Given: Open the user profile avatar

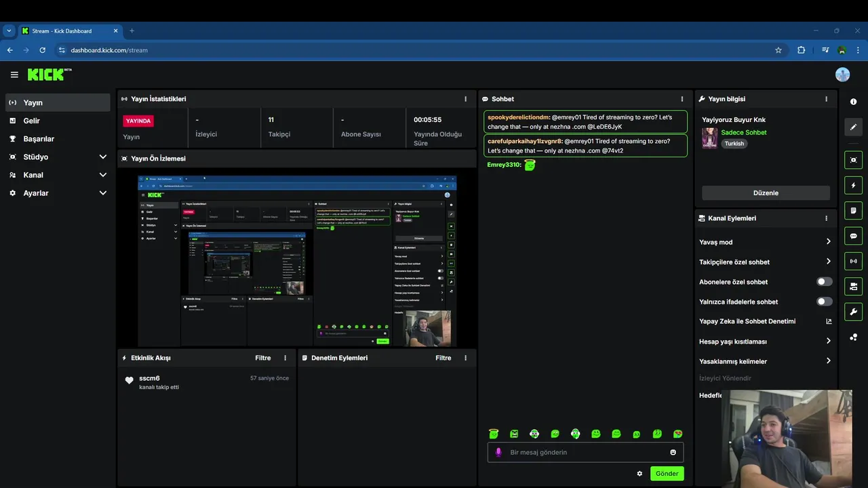Looking at the screenshot, I should click(x=842, y=75).
